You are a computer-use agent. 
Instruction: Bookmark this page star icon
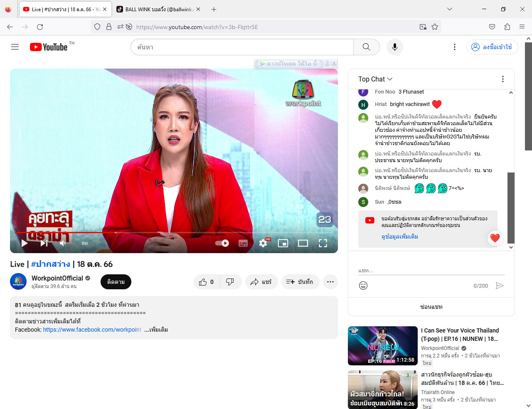coord(435,27)
